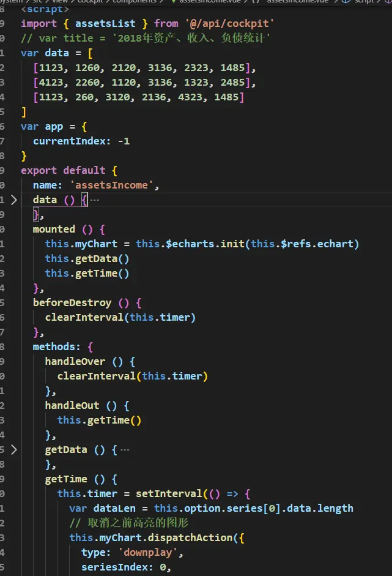Click the closing yellow ']' of data array
The width and height of the screenshot is (392, 576).
coord(24,111)
